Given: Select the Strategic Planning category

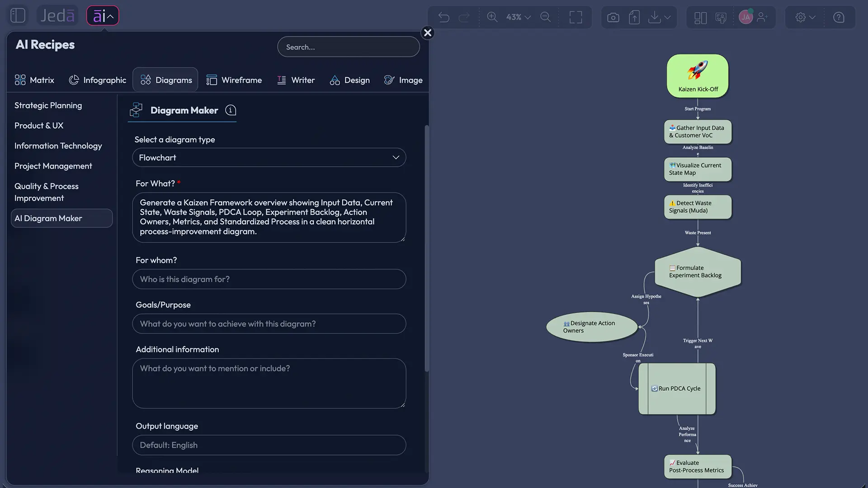Looking at the screenshot, I should point(48,105).
